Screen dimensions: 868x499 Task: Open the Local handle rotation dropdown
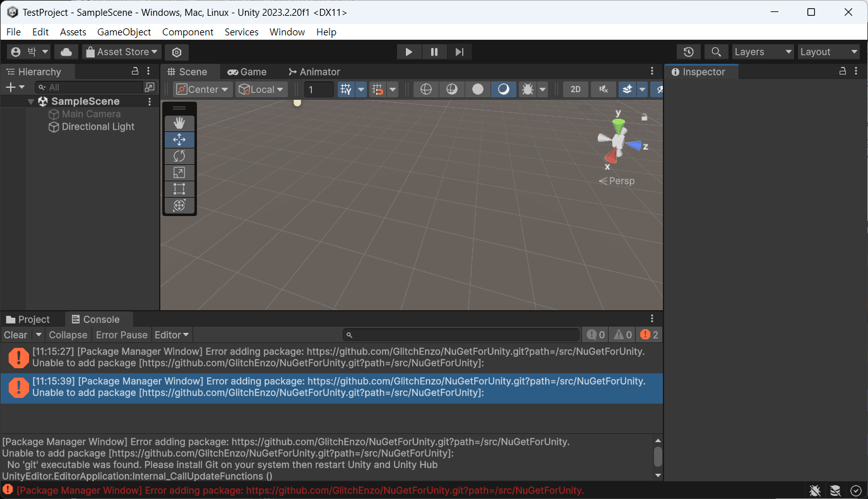(261, 90)
